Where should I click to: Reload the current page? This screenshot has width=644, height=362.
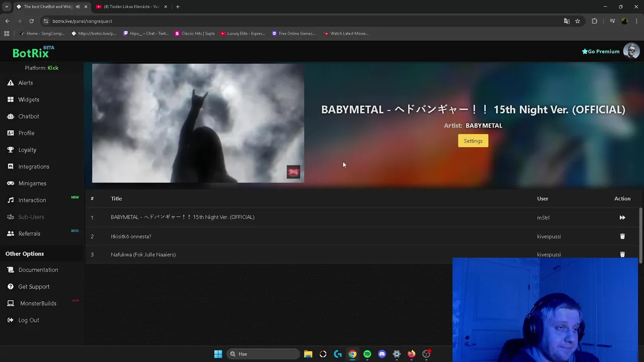31,21
